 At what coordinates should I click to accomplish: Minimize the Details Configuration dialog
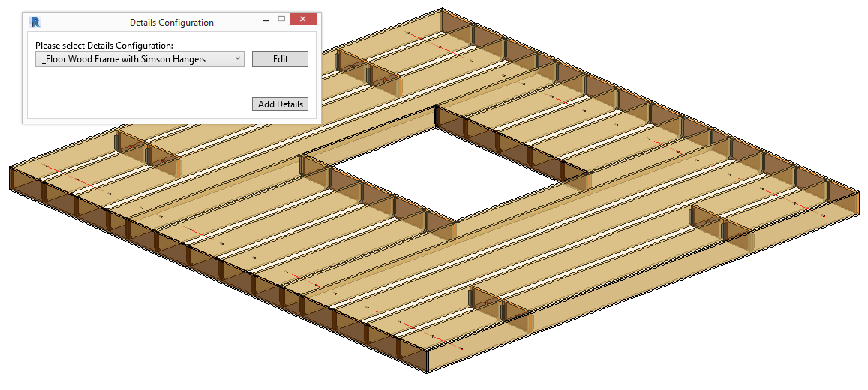tap(266, 19)
